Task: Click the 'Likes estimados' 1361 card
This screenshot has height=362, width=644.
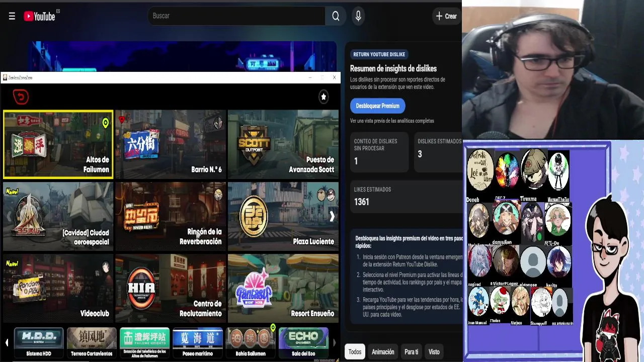Action: tap(406, 197)
